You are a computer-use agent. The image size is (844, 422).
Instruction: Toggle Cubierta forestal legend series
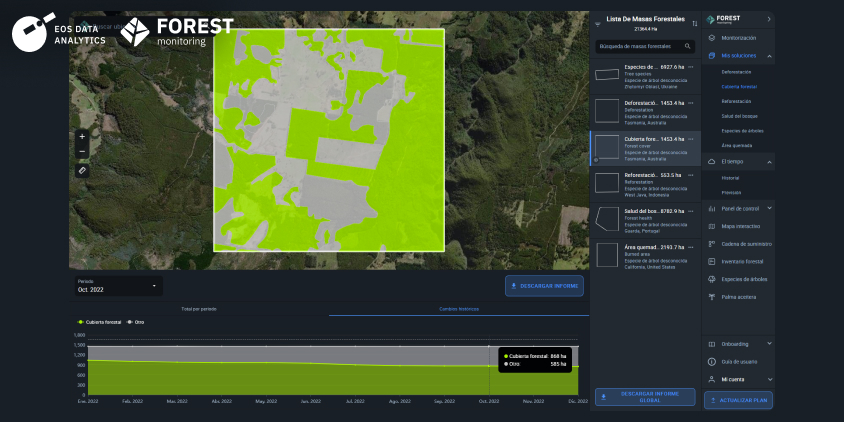[x=99, y=322]
